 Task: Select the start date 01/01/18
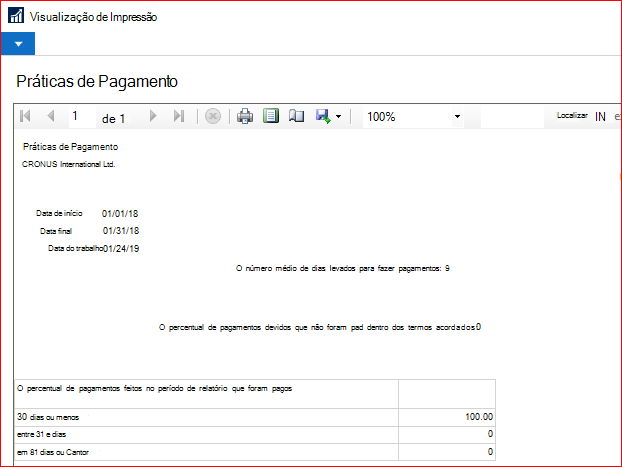click(120, 214)
